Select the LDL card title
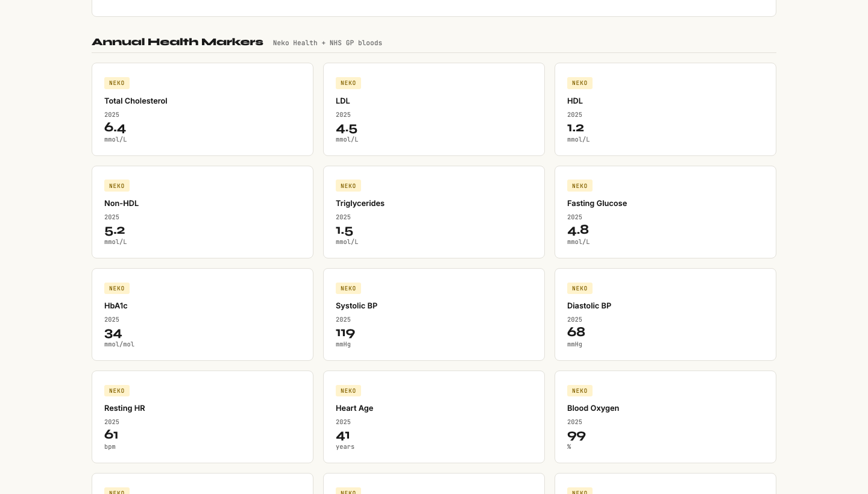This screenshot has height=494, width=868. (343, 101)
